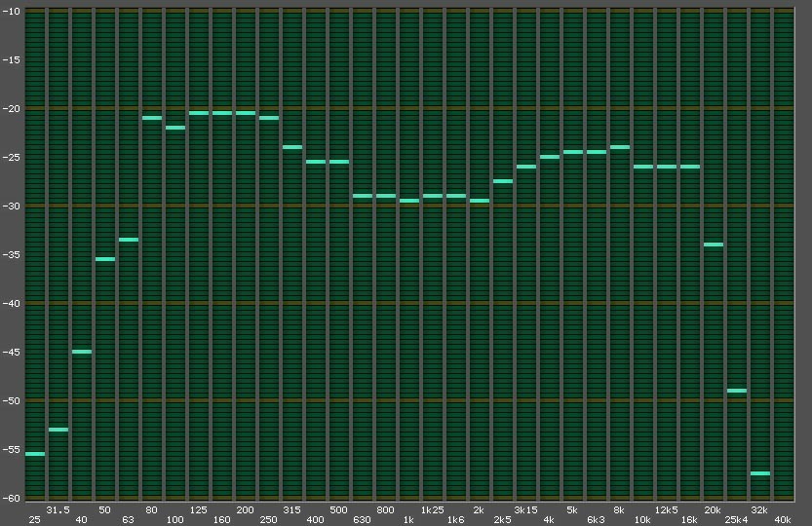Select the peak marker in the 32k band
Image resolution: width=812 pixels, height=526 pixels.
[760, 473]
